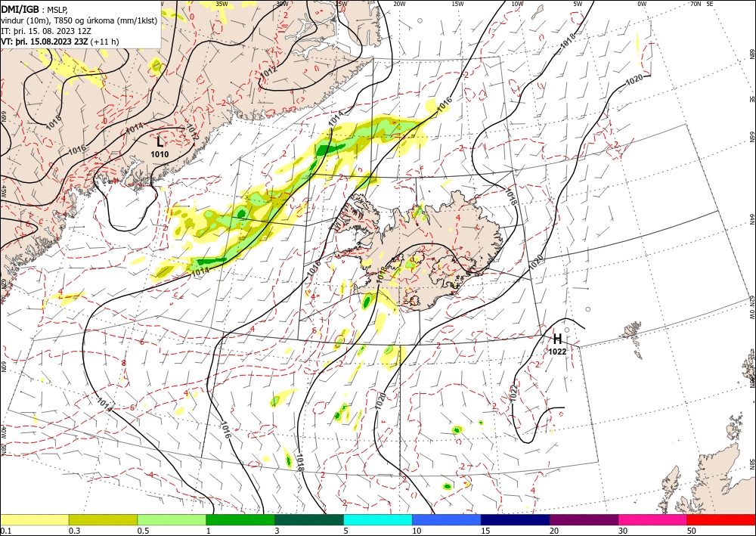Click the '45W' label on left edge
This screenshot has width=756, height=536.
[x=3, y=192]
